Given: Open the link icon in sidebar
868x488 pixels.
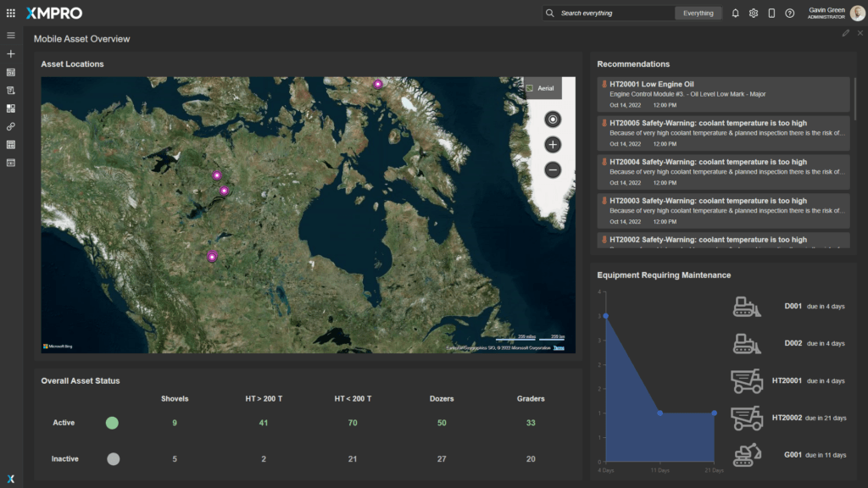Looking at the screenshot, I should point(11,126).
